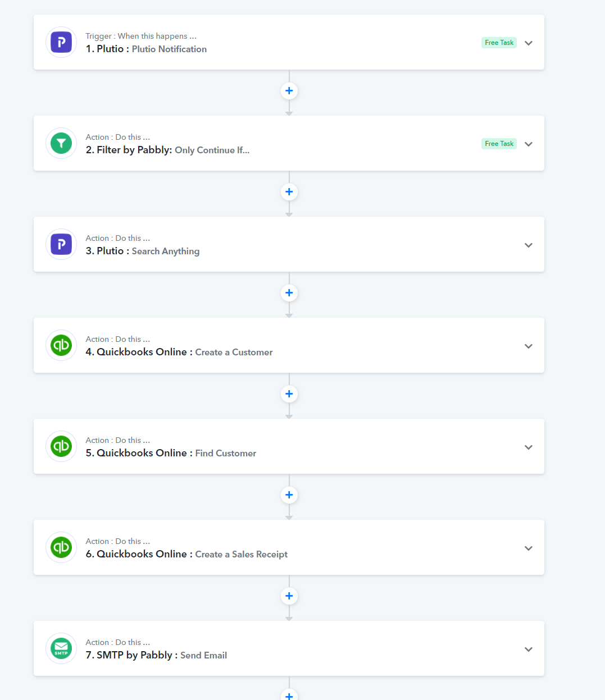This screenshot has width=605, height=700.
Task: Click the Filter by Pabbly funnel icon
Action: [61, 143]
